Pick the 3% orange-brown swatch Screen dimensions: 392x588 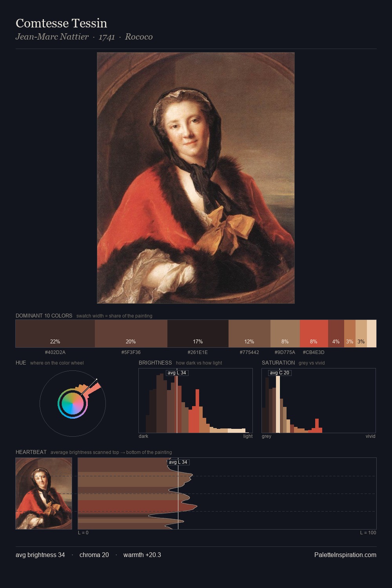[350, 334]
